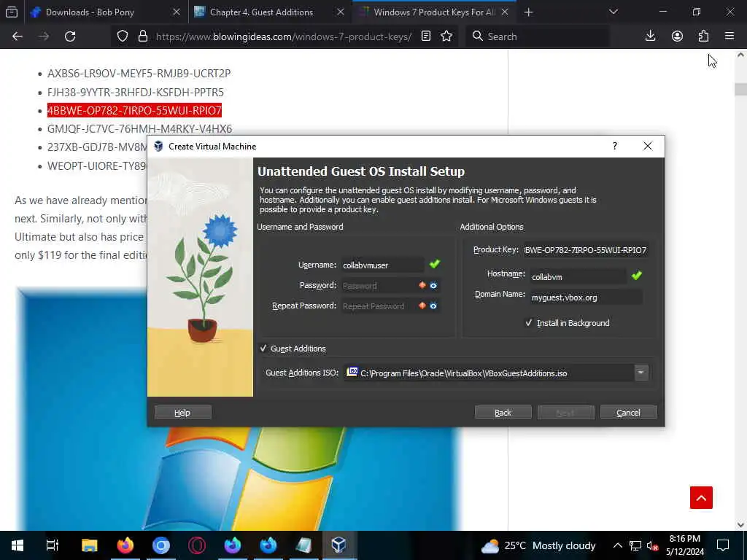The height and width of the screenshot is (560, 747).
Task: Click the Product Key field
Action: click(x=585, y=250)
